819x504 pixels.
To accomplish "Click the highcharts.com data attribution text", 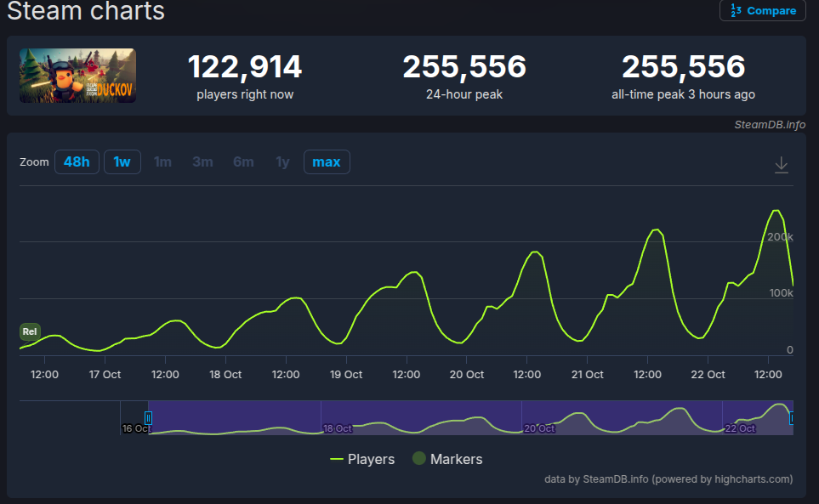I will pos(668,479).
